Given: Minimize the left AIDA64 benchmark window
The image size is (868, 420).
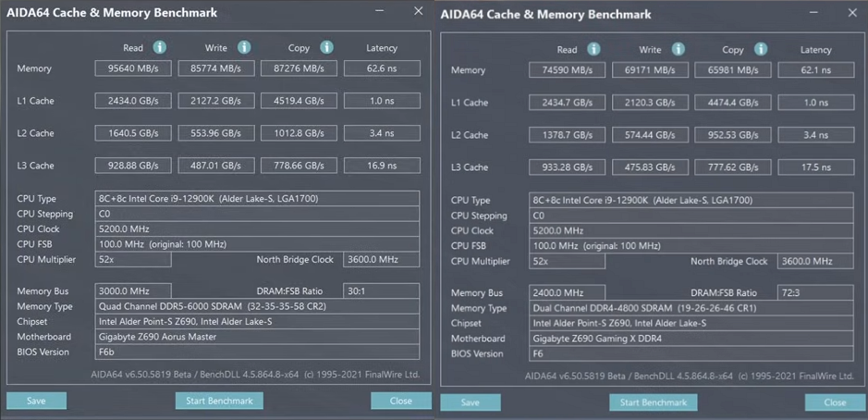Looking at the screenshot, I should pos(380,12).
